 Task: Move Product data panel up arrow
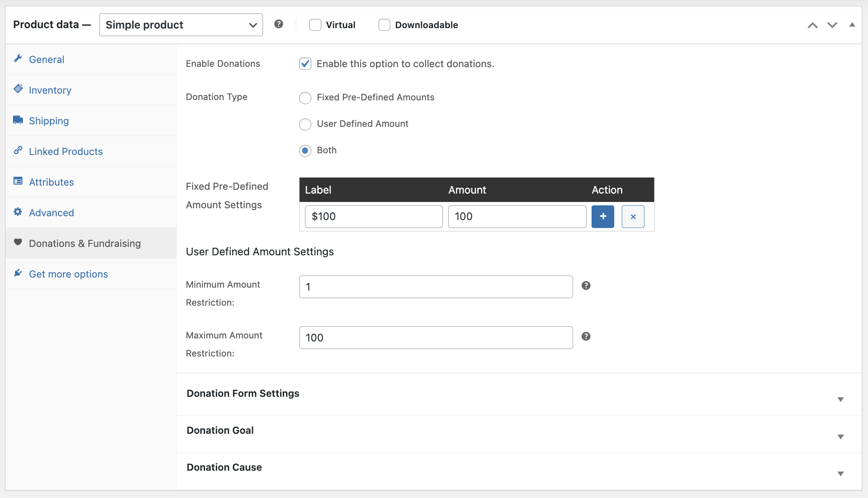click(x=813, y=25)
